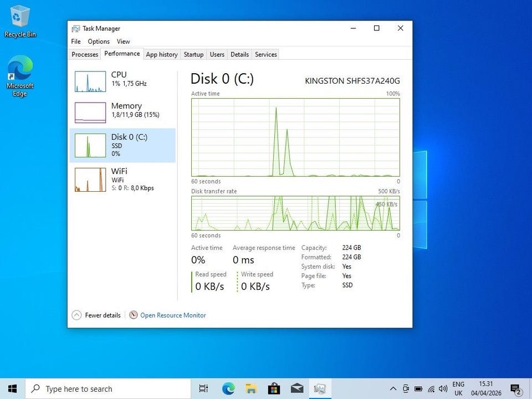This screenshot has width=532, height=399.
Task: Maximize the Task Manager window
Action: coord(377,28)
